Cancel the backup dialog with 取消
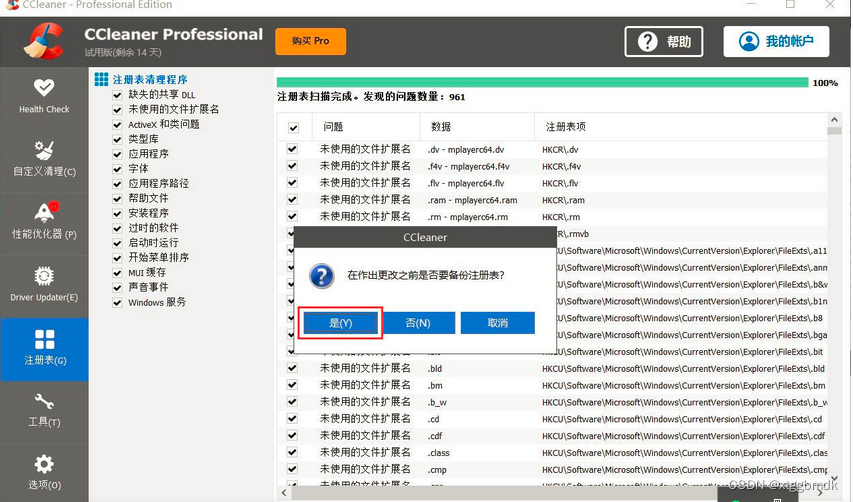853x502 pixels. [497, 323]
